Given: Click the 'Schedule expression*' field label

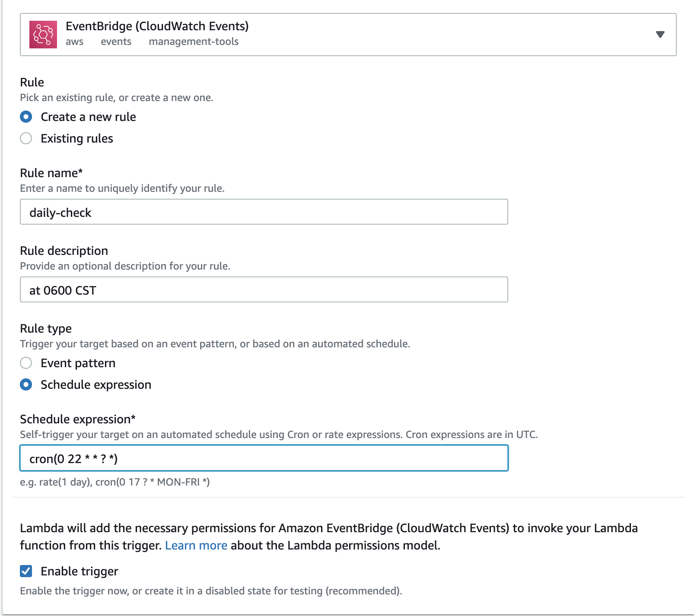Looking at the screenshot, I should point(78,419).
